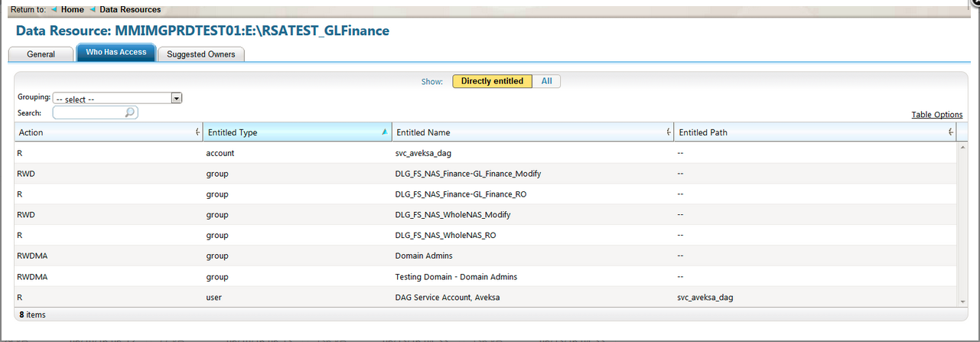Click the Entitled Type ascending sort arrow

pos(385,132)
